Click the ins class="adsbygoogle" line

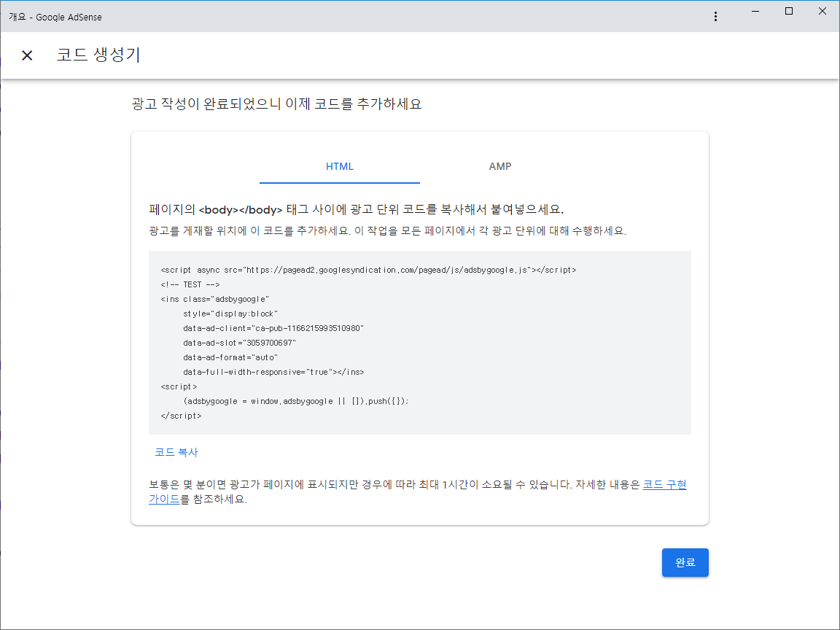(215, 299)
